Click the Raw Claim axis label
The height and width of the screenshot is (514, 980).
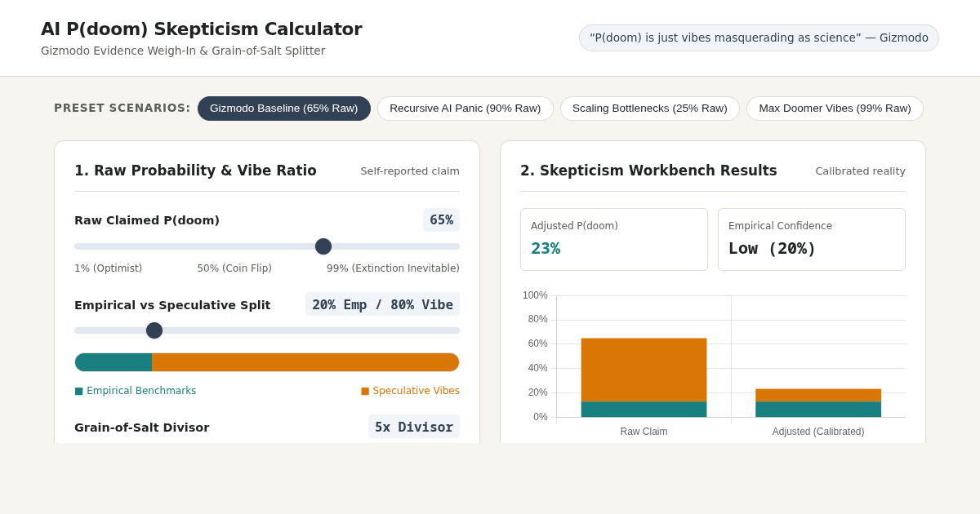[644, 432]
